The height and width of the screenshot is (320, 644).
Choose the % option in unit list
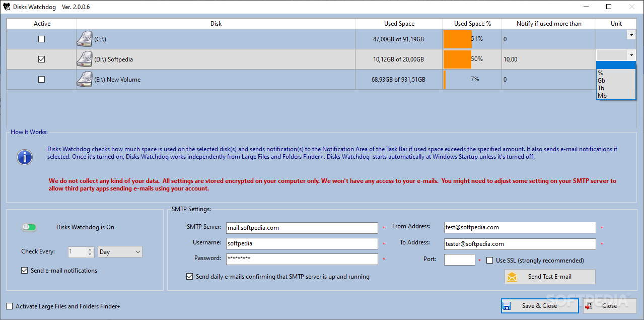click(x=601, y=73)
